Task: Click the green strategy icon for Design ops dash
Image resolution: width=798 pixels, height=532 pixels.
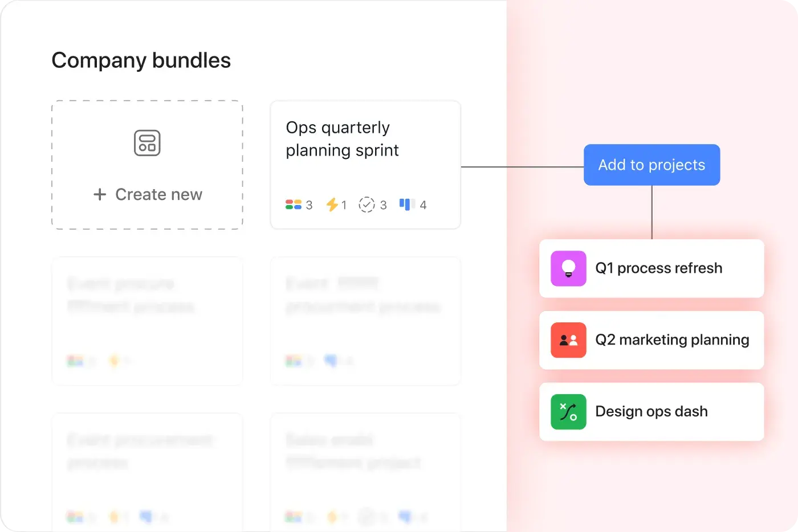Action: click(568, 412)
